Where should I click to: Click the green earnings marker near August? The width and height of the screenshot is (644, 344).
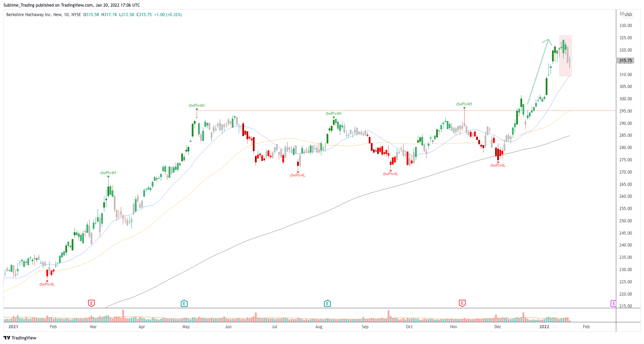pyautogui.click(x=327, y=303)
